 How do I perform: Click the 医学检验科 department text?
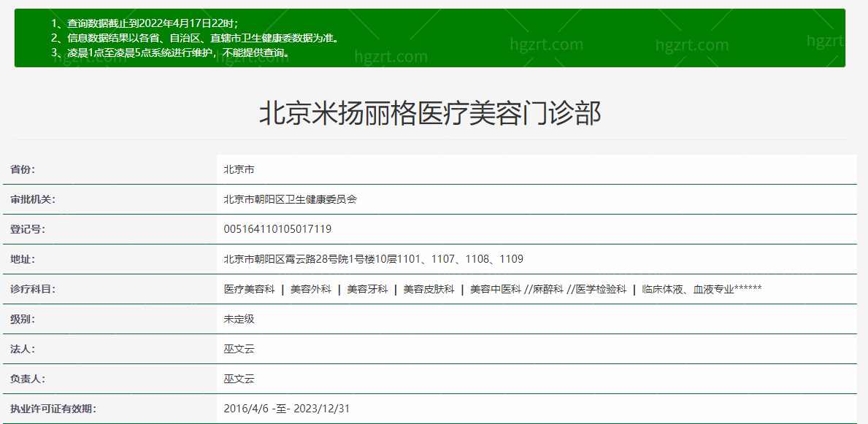(x=601, y=289)
